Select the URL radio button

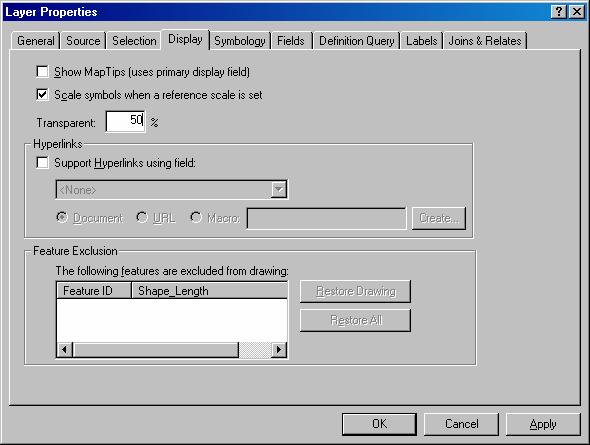pos(142,217)
